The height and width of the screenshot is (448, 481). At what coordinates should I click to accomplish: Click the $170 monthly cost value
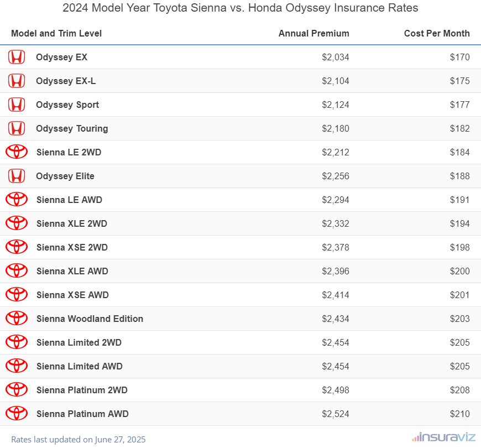(460, 58)
